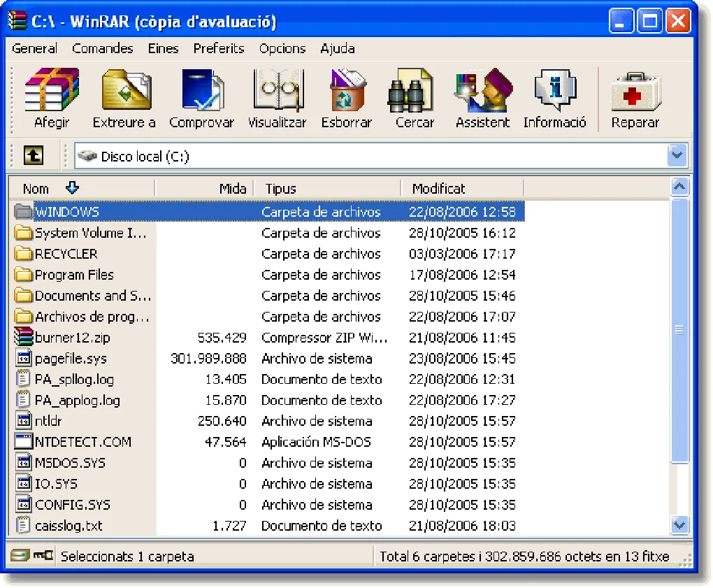Click the drive icon in status bar

click(20, 555)
